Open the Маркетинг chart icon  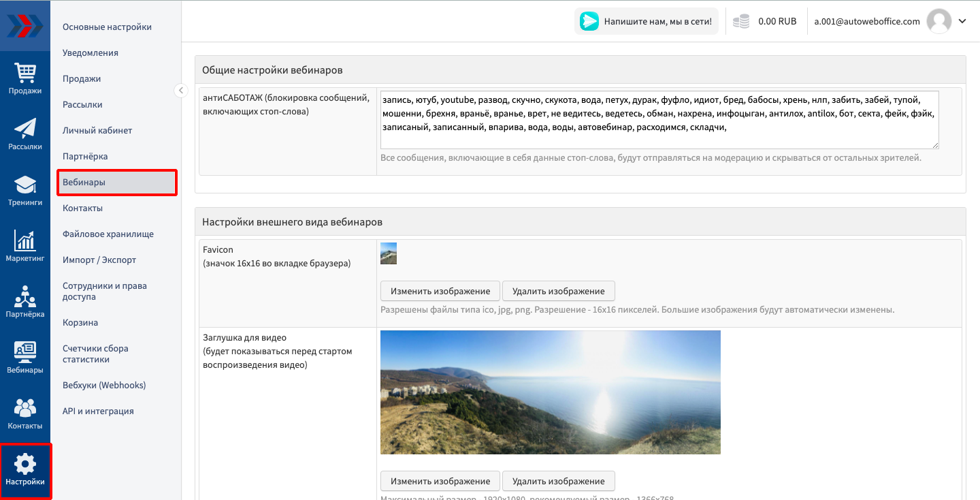tap(25, 240)
